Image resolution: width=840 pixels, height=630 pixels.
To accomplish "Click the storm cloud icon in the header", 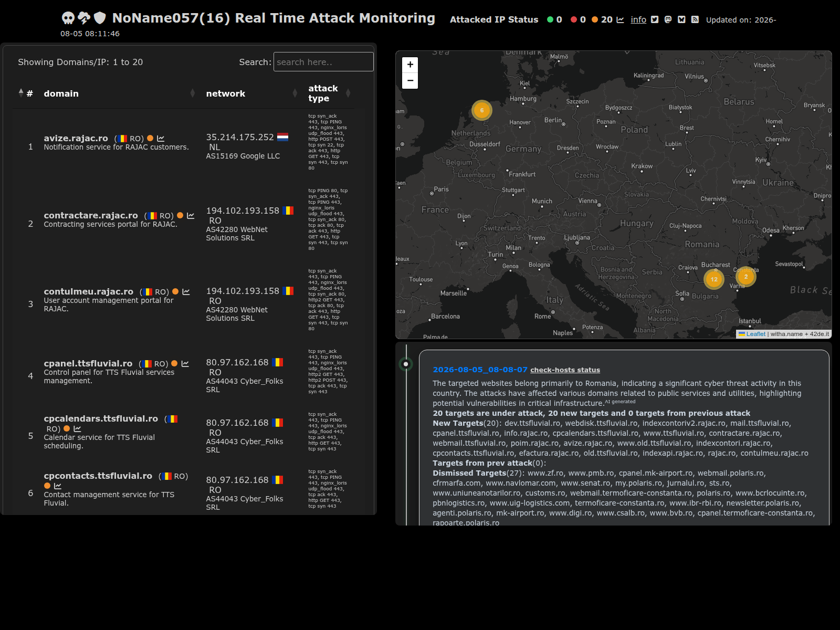I will (84, 18).
